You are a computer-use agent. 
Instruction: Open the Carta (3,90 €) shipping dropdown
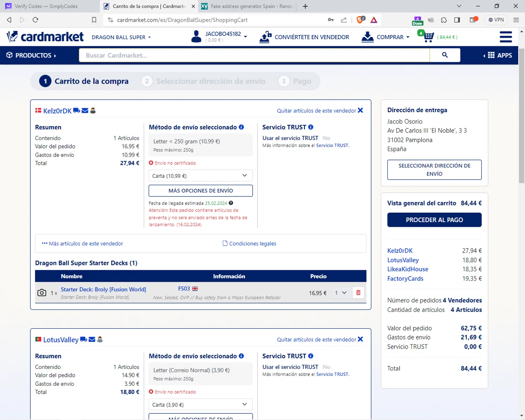coord(201,405)
